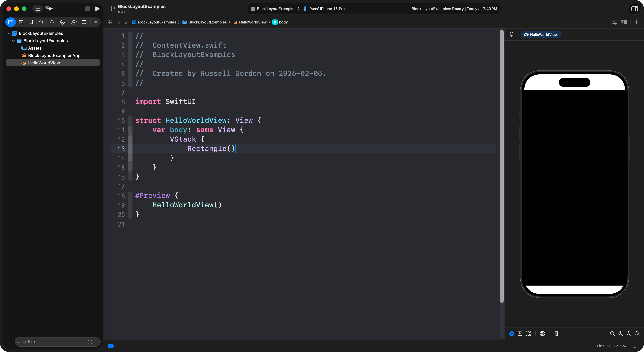The height and width of the screenshot is (352, 644).
Task: Select BlockLayoutExamplesApp file in navigator
Action: [x=54, y=56]
